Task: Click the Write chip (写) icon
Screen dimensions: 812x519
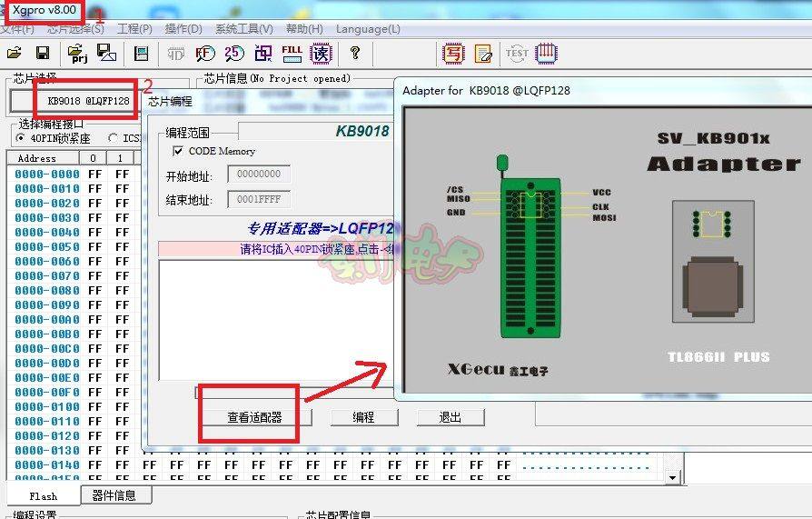Action: click(453, 53)
